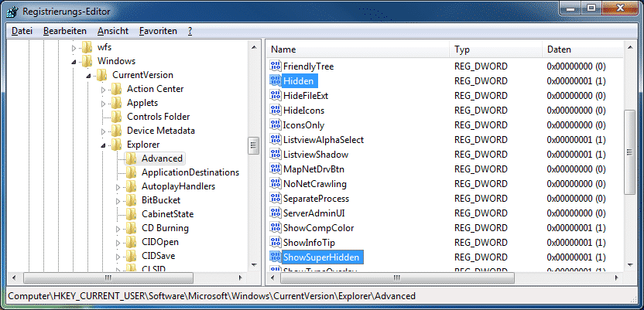644x310 pixels.
Task: Click the DWORD icon beside ShowSuperHidden
Action: click(x=276, y=257)
